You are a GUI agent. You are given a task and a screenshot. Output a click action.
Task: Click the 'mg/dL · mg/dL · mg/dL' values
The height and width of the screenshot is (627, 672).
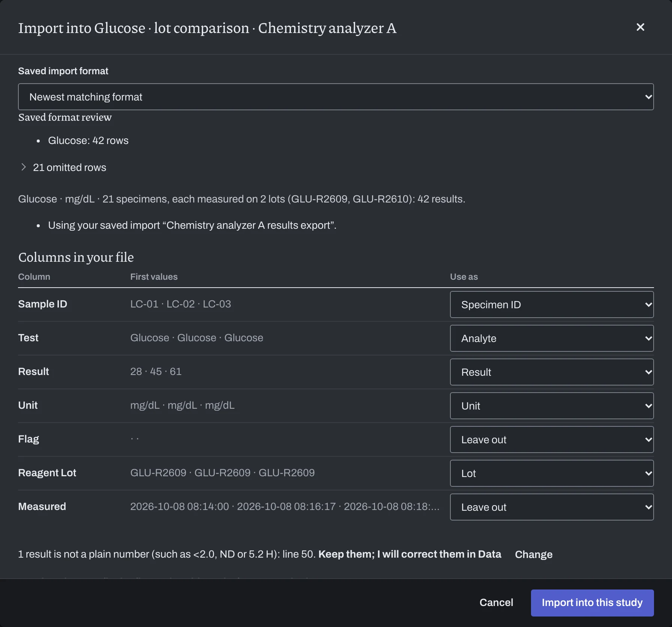click(x=182, y=405)
